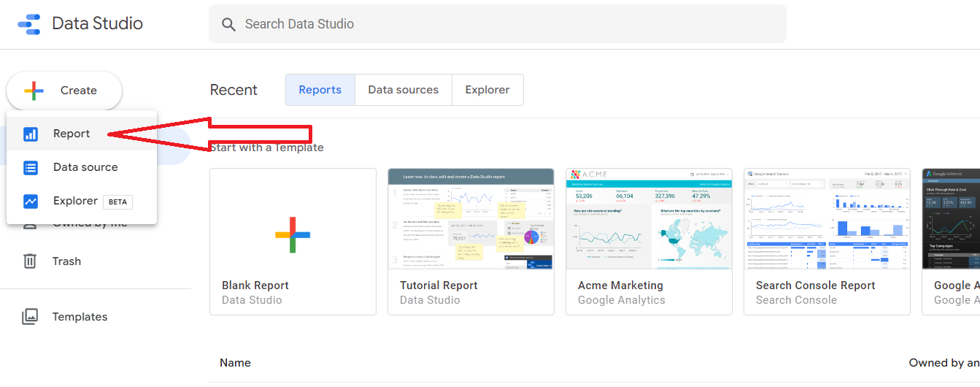980x387 pixels.
Task: Select the Reports tab
Action: (x=320, y=90)
